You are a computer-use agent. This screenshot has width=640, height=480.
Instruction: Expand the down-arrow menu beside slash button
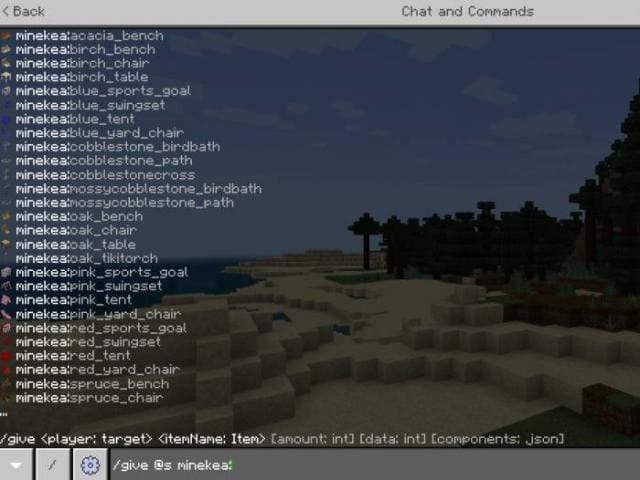(16, 465)
